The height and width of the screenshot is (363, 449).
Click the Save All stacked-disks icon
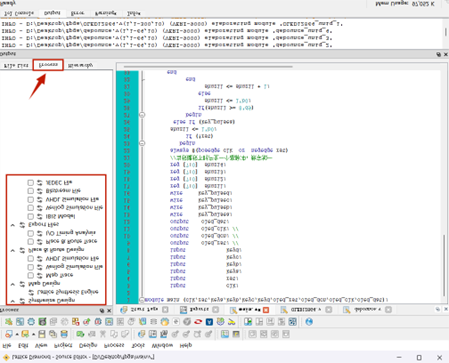click(53, 334)
